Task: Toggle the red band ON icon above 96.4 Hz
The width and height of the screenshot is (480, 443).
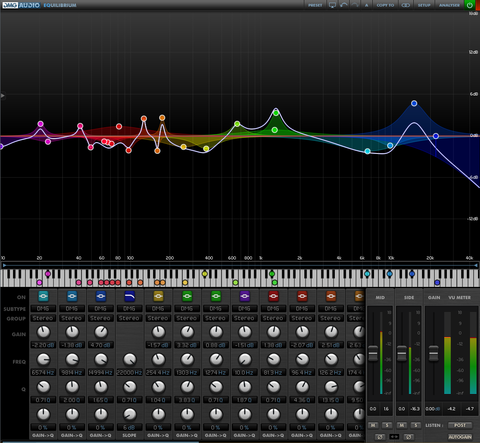Action: click(302, 296)
